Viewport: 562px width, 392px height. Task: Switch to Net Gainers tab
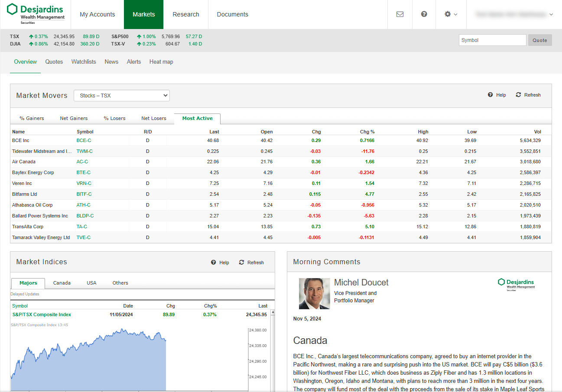pos(74,118)
